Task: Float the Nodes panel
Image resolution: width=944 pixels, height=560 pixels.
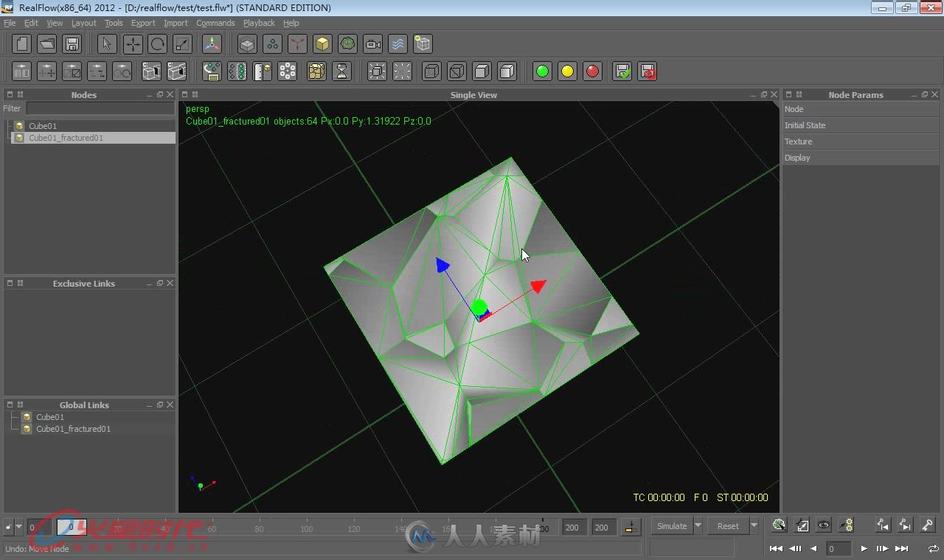Action: tap(160, 94)
